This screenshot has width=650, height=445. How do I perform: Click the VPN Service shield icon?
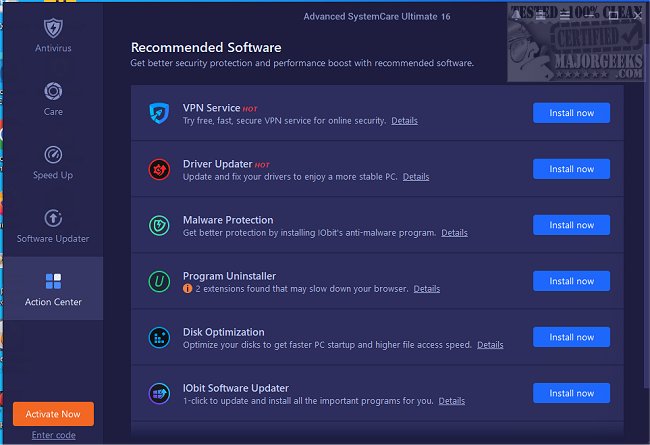(x=158, y=113)
